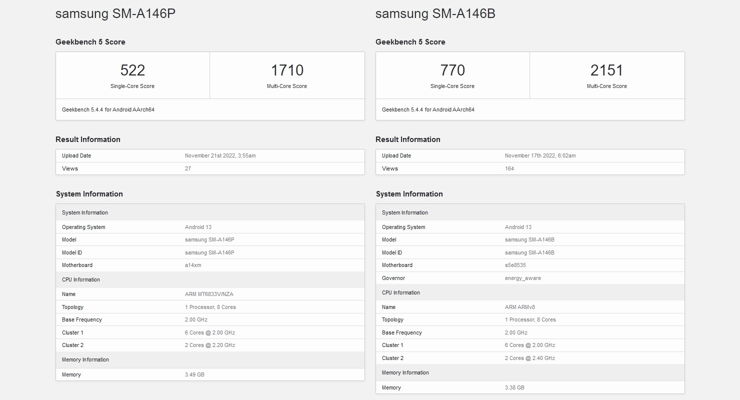740x400 pixels.
Task: Click 'Geekbench 5 Score' heading for SM-A146B
Action: pyautogui.click(x=410, y=42)
